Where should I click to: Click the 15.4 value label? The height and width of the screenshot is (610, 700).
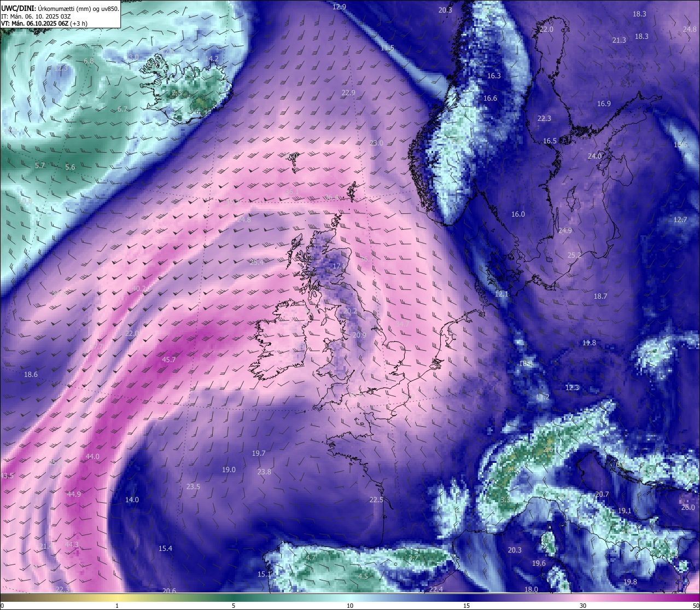[x=165, y=549]
